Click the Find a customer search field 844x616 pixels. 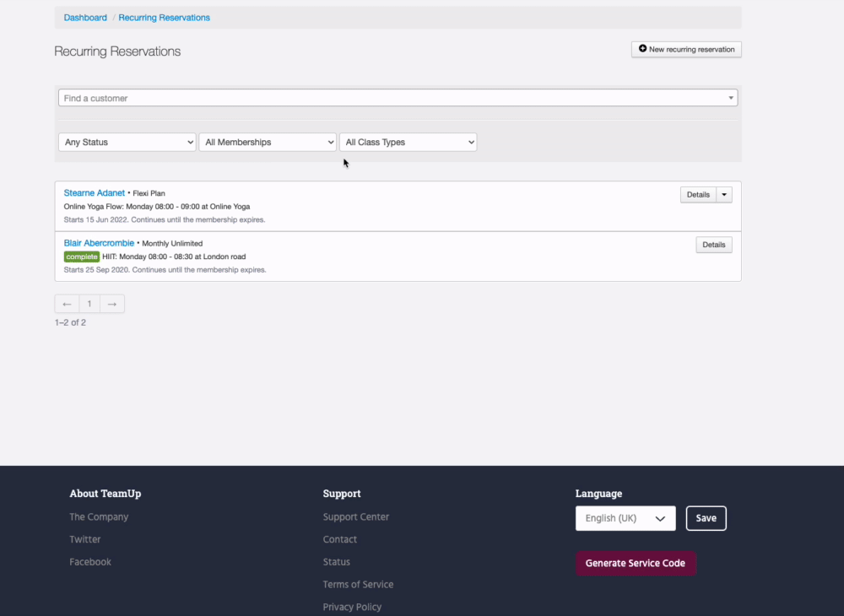pyautogui.click(x=397, y=98)
